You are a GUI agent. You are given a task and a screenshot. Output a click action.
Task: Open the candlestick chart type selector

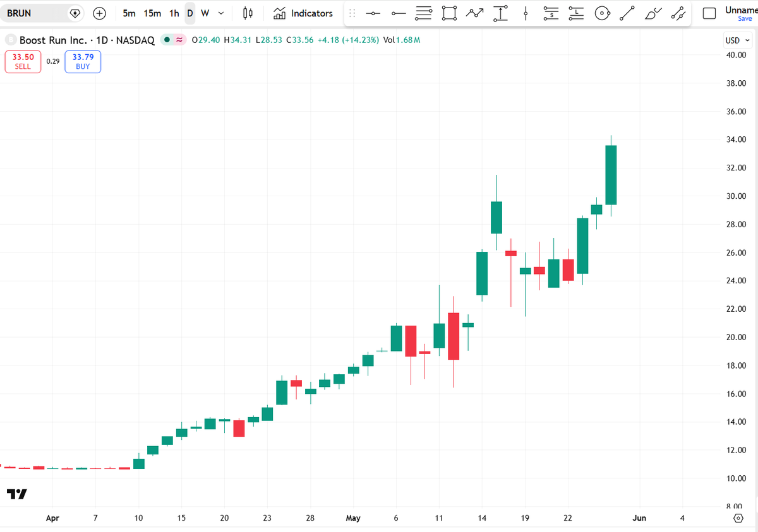(x=248, y=13)
